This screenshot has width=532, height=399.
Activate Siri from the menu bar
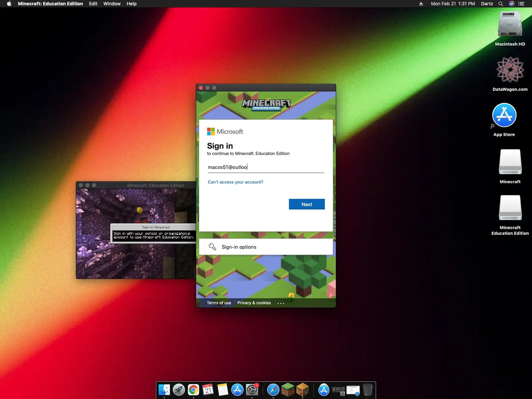click(512, 4)
